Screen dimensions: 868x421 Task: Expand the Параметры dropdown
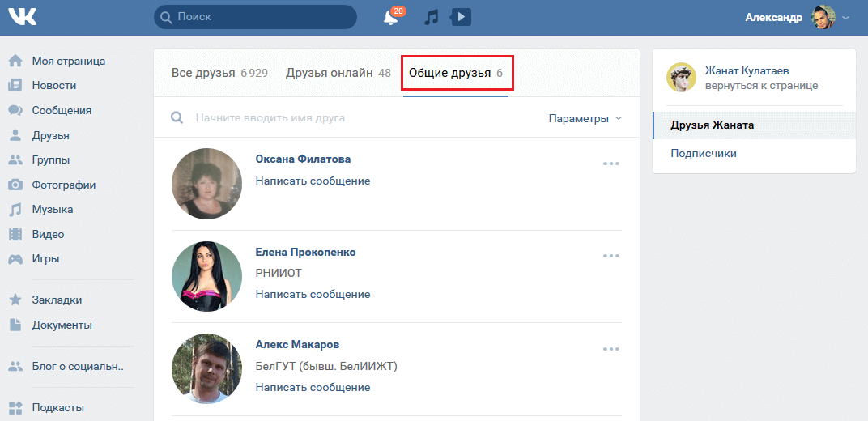pyautogui.click(x=585, y=118)
